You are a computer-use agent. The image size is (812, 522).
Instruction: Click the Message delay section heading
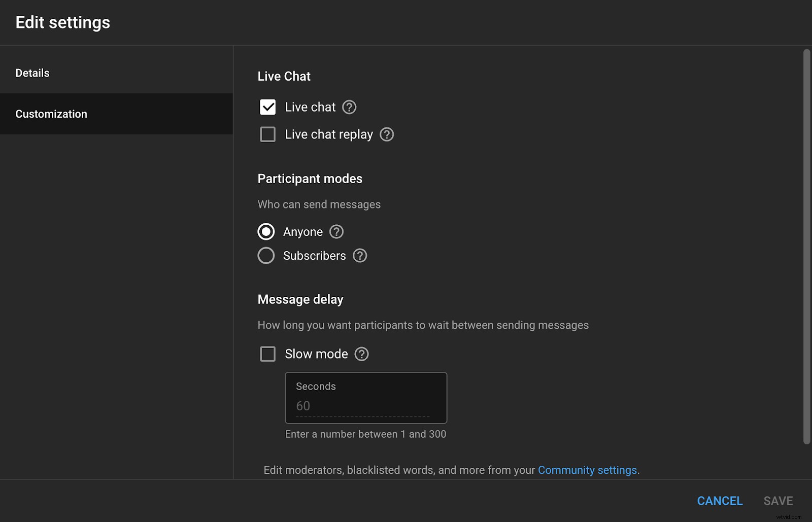tap(300, 299)
